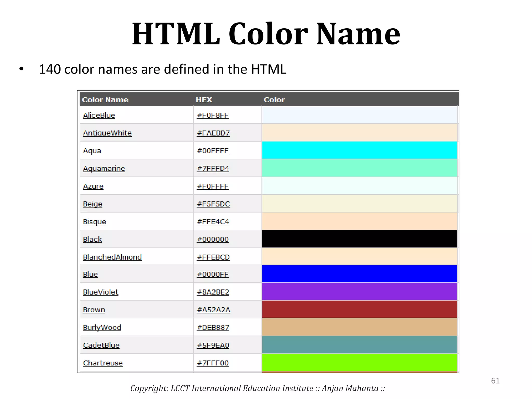Open the #FFE4C4 hex link

213,222
